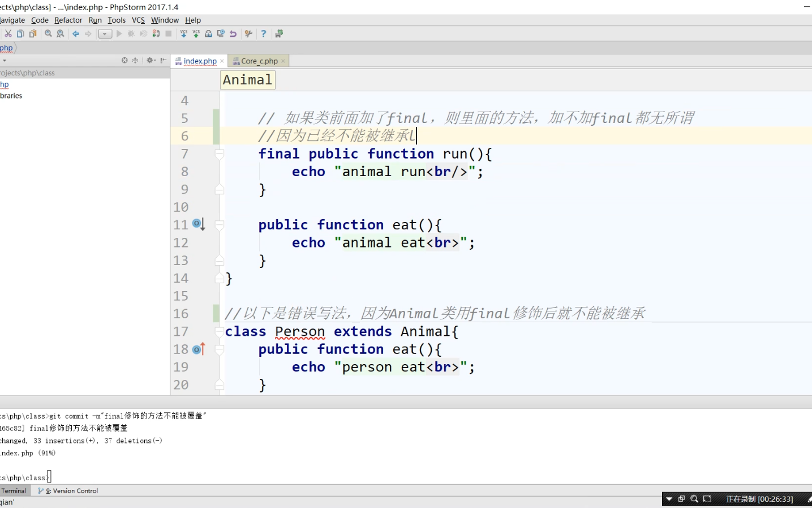This screenshot has height=508, width=812.
Task: Collapse Person eat() fold at line 18
Action: click(220, 349)
